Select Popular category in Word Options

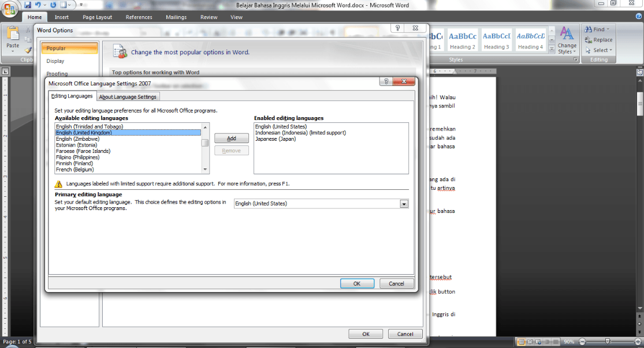click(x=69, y=48)
